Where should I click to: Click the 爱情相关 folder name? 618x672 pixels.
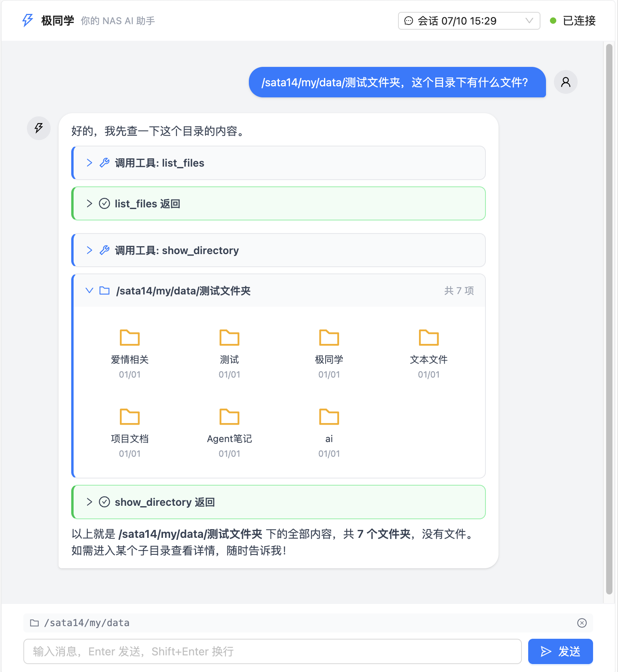click(130, 359)
